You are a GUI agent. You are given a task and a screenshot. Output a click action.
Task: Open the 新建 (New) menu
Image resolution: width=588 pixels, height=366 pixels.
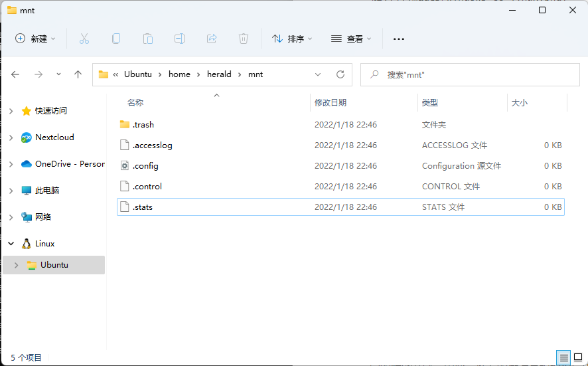coord(35,39)
